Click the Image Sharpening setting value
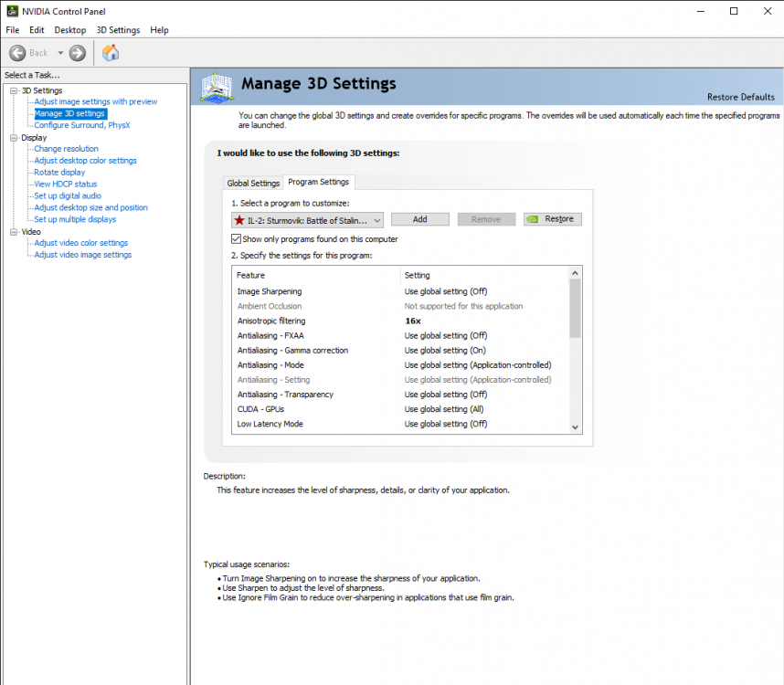 click(446, 291)
